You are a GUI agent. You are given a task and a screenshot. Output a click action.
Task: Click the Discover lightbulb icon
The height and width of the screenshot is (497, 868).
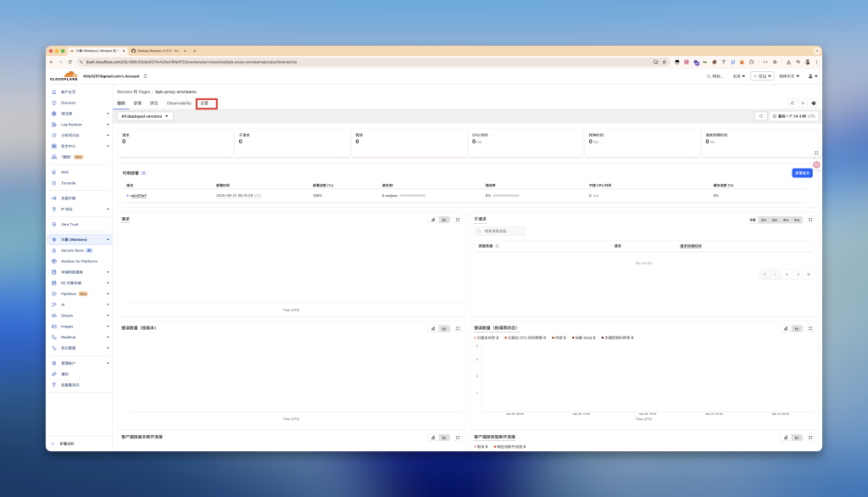(x=53, y=103)
